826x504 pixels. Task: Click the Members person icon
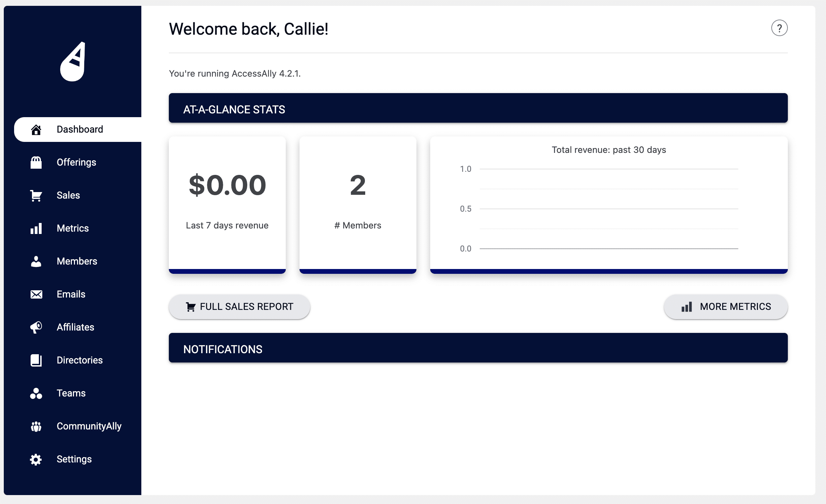(x=36, y=261)
